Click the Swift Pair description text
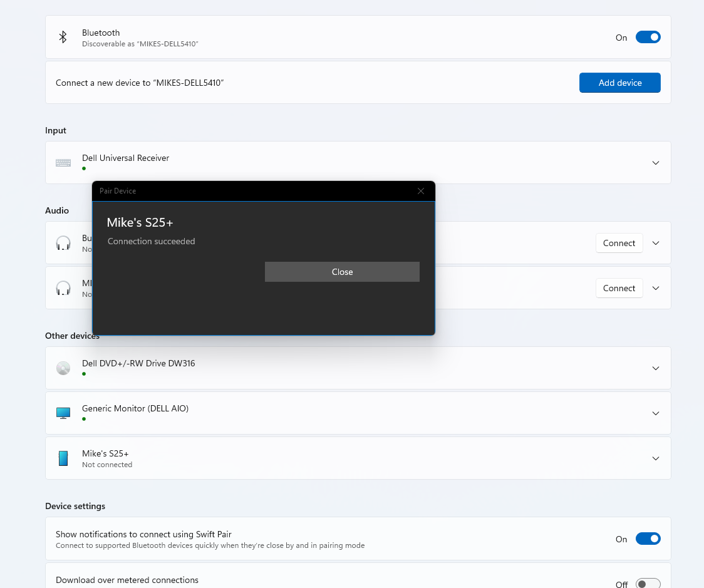Viewport: 704px width, 588px height. [210, 546]
